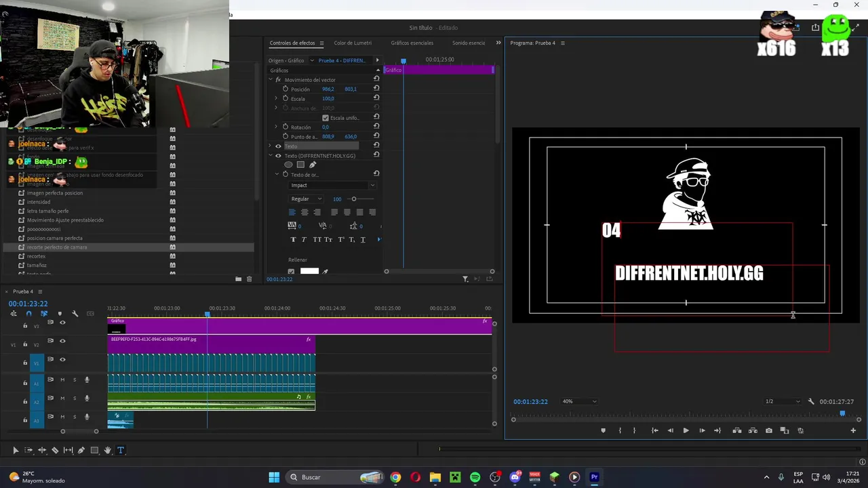Expand the Rotación property
The image size is (868, 488).
click(276, 127)
